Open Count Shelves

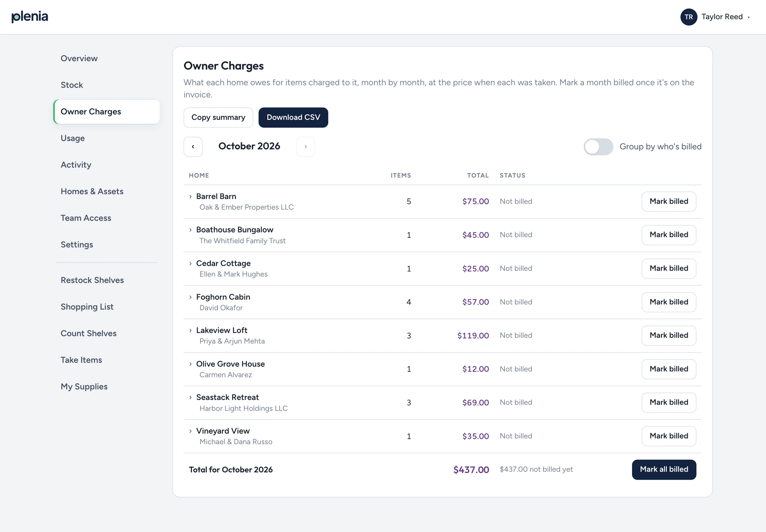107,334
